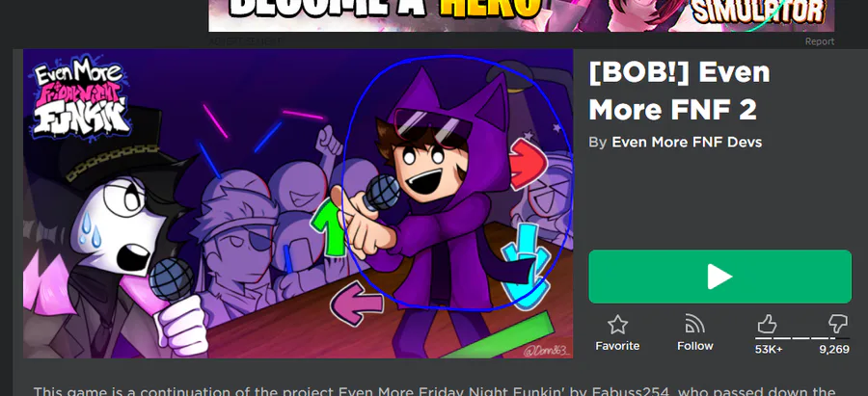Click the [BOB!] Even More FNF 2 title
Screen dimensions: 868x396
point(680,91)
